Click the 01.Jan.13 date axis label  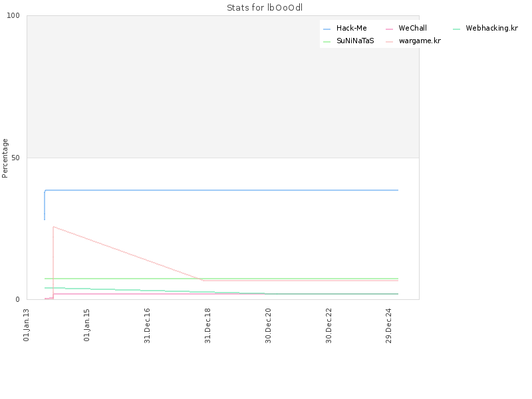[26, 325]
